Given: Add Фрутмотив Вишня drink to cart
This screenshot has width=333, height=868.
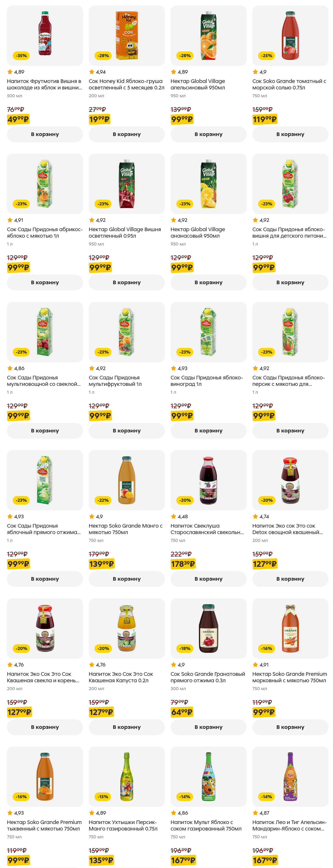Looking at the screenshot, I should click(x=45, y=134).
